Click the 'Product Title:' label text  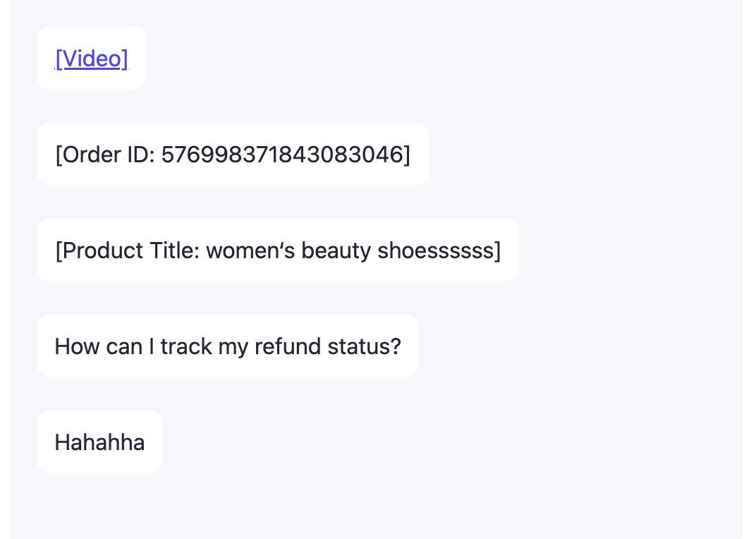(130, 250)
